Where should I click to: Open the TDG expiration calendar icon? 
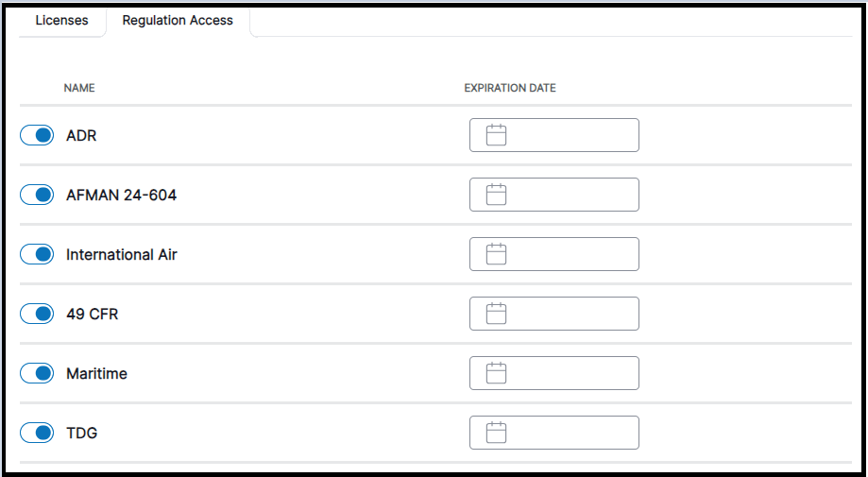[496, 433]
